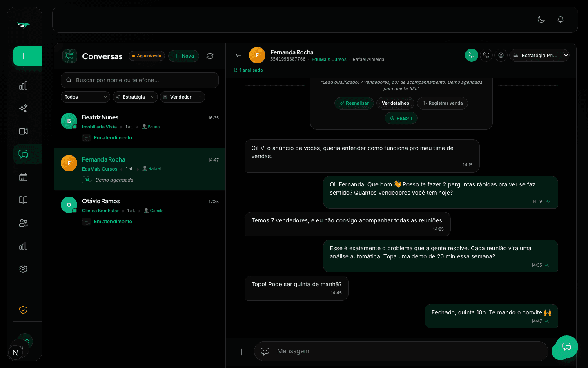This screenshot has height=368, width=588.
Task: Click message 'Temos 7 vendedores...'
Action: 347,224
